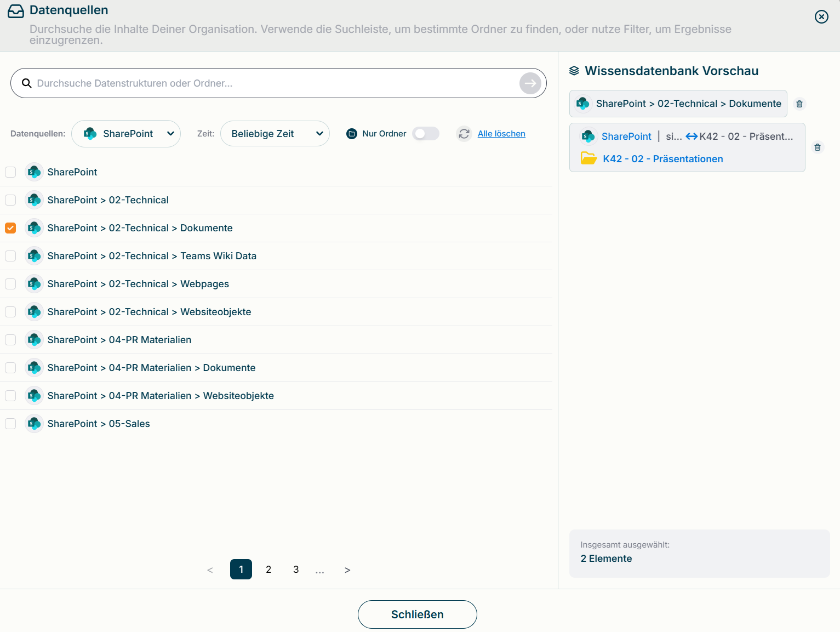Click the pagination ellipsis for more pages
The height and width of the screenshot is (632, 840).
click(320, 571)
